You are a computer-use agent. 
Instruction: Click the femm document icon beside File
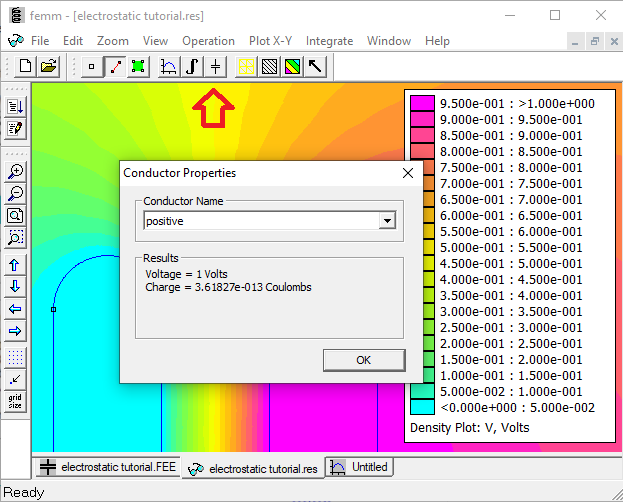15,41
